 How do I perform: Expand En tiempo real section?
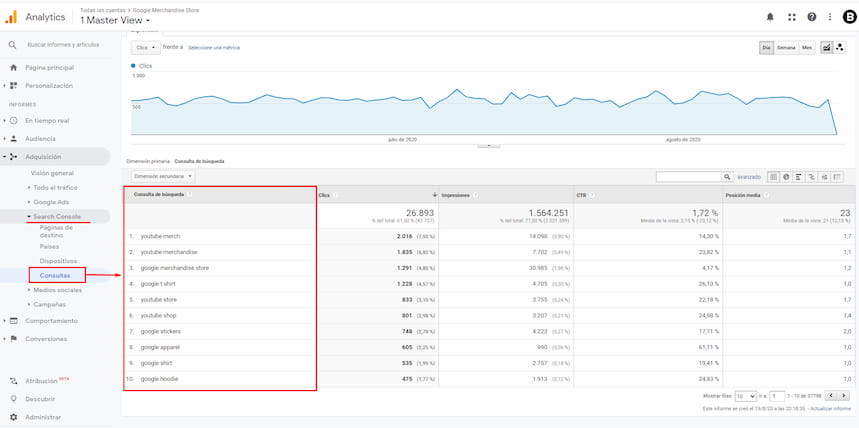coord(47,121)
